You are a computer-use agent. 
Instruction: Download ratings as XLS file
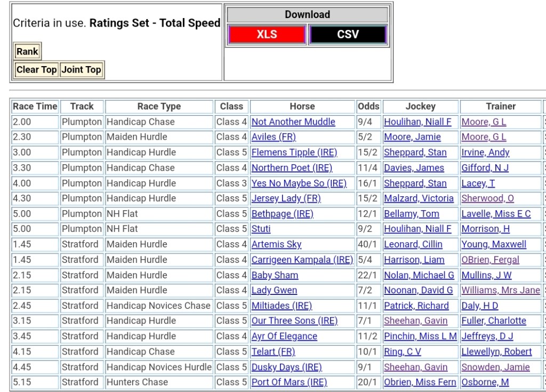267,35
